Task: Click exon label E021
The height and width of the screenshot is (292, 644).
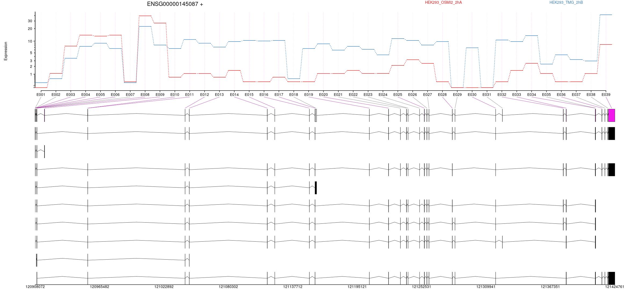Action: 338,95
